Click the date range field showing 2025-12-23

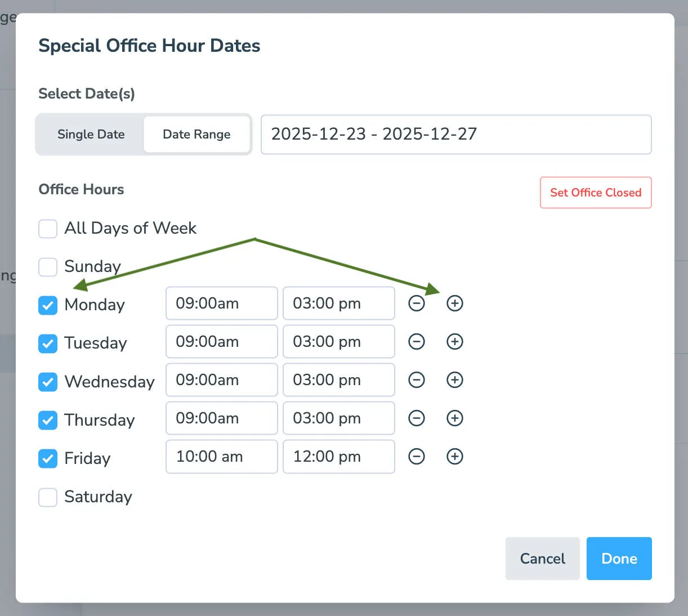click(456, 135)
